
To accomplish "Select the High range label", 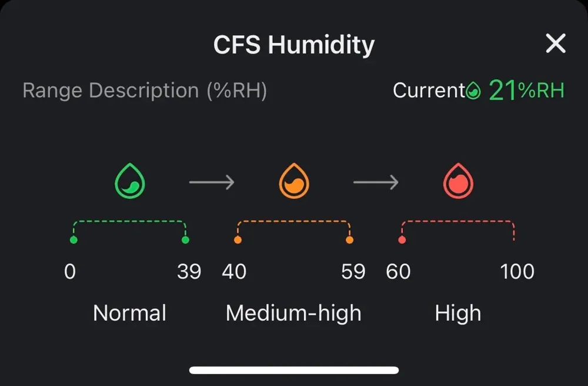I will 458,314.
